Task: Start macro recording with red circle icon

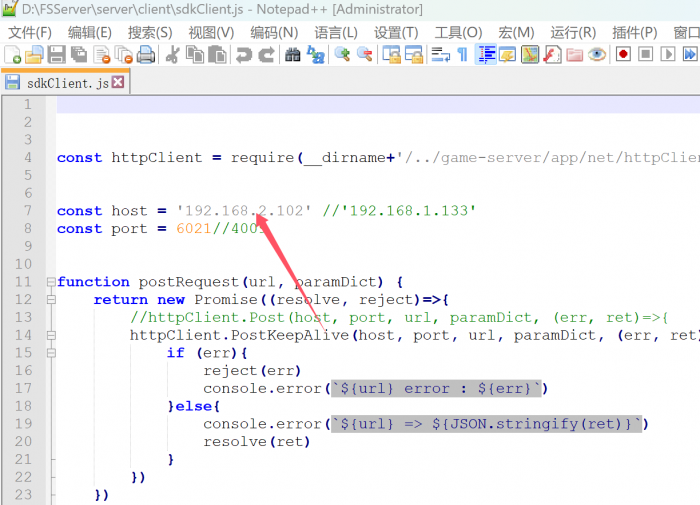Action: coord(624,55)
